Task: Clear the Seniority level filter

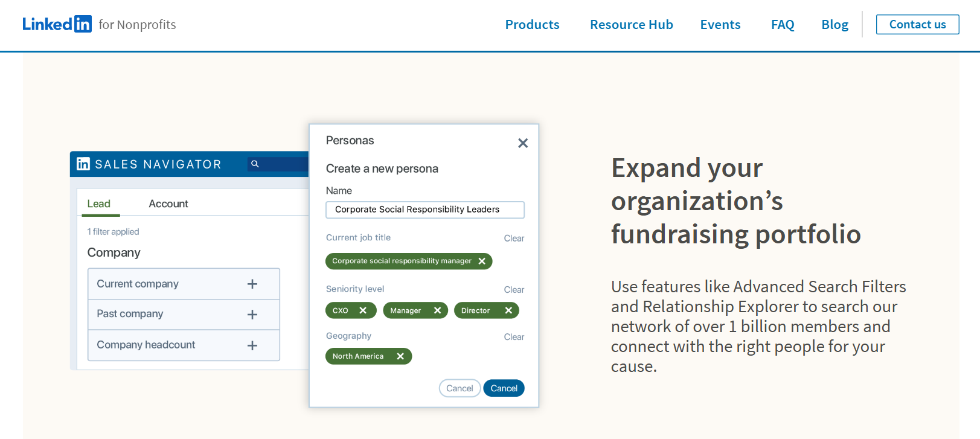Action: 514,290
